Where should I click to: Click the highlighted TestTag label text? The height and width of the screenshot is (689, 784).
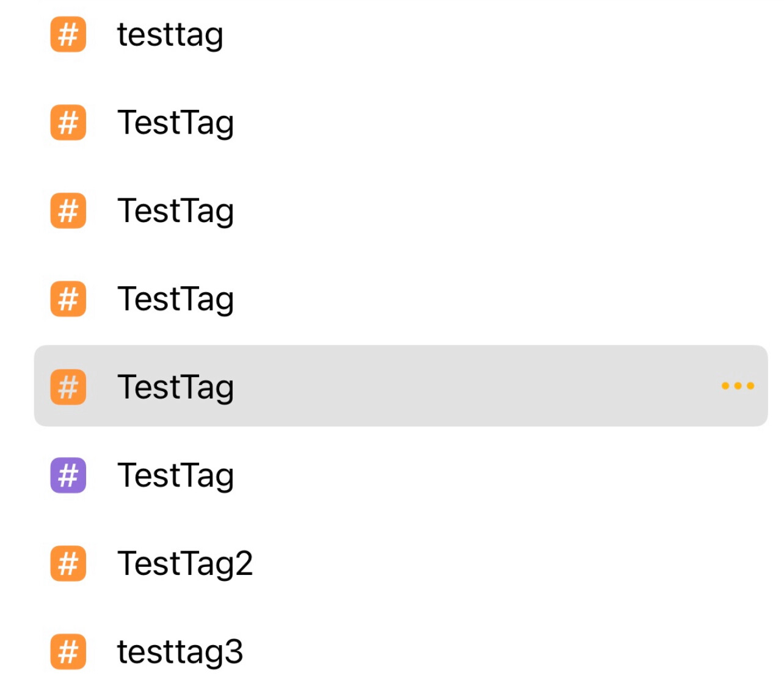[176, 388]
